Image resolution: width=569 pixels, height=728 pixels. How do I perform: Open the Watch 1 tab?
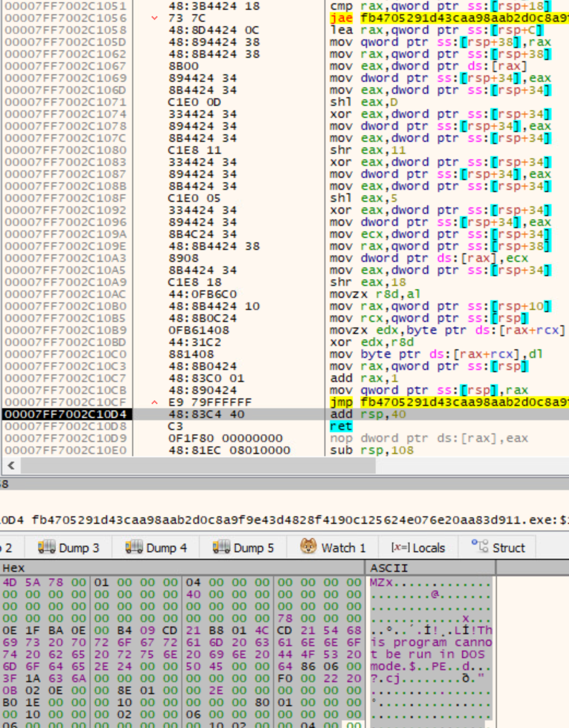click(x=333, y=547)
